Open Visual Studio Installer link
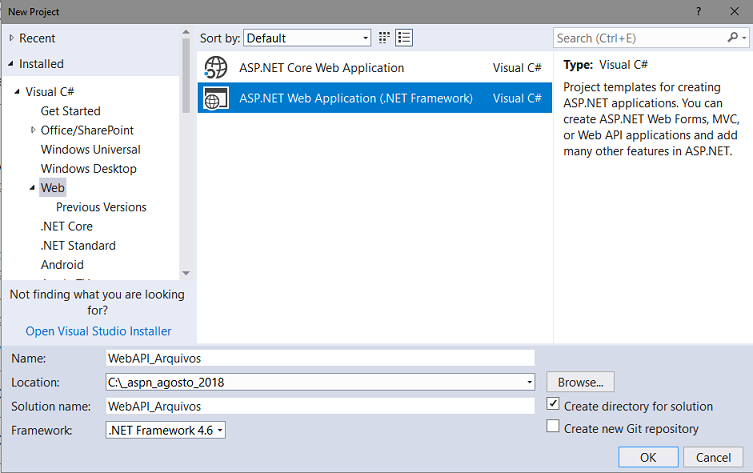 [98, 331]
